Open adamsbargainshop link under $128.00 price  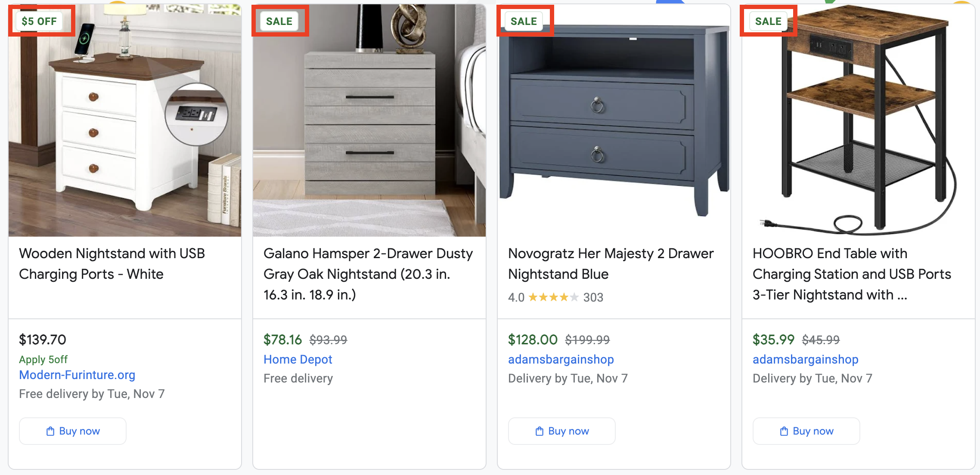tap(561, 359)
